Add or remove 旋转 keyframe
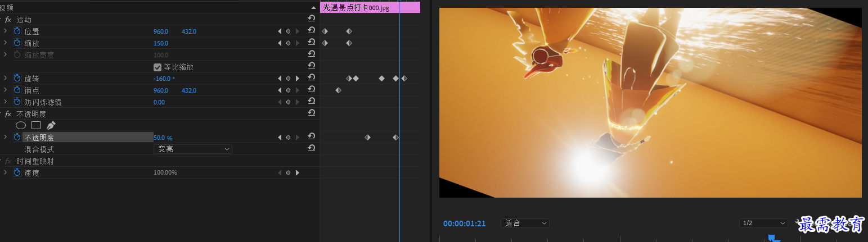 (x=288, y=79)
